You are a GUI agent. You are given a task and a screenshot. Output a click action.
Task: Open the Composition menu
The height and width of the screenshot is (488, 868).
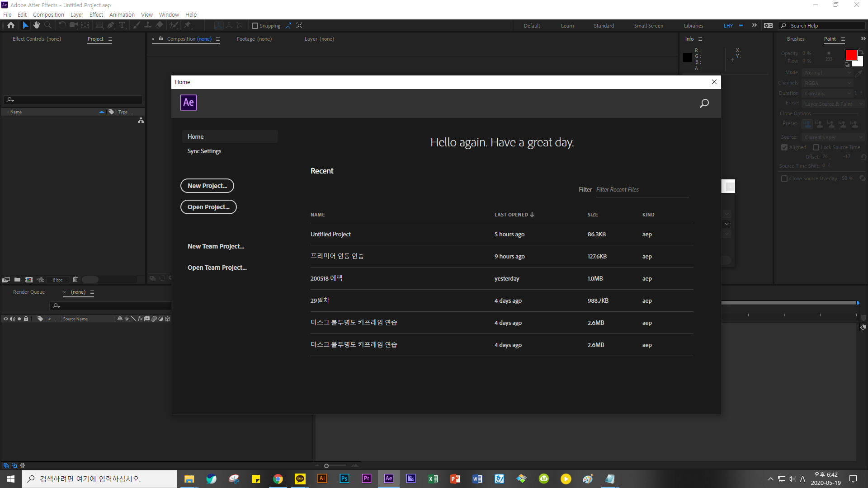(48, 14)
